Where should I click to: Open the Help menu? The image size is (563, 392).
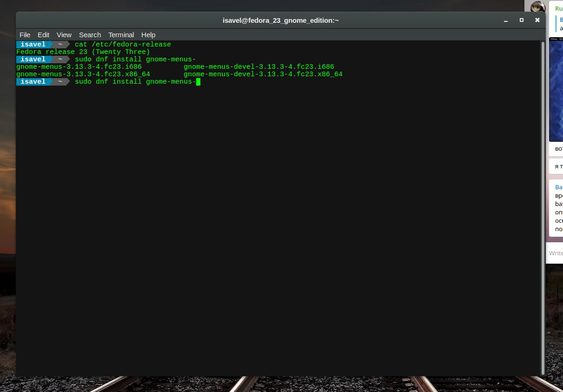click(148, 35)
